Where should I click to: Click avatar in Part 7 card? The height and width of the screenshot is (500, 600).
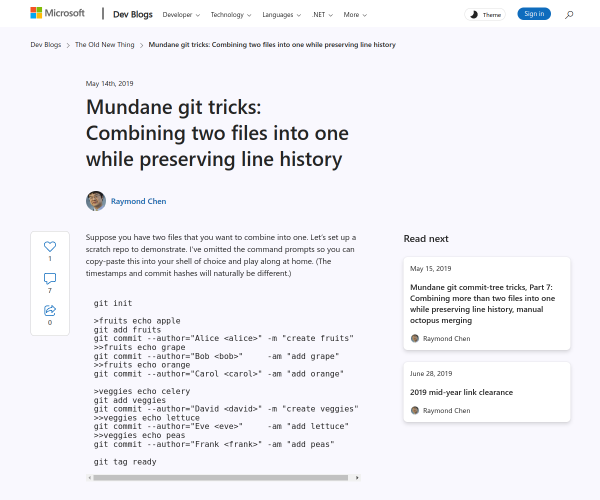(x=415, y=338)
